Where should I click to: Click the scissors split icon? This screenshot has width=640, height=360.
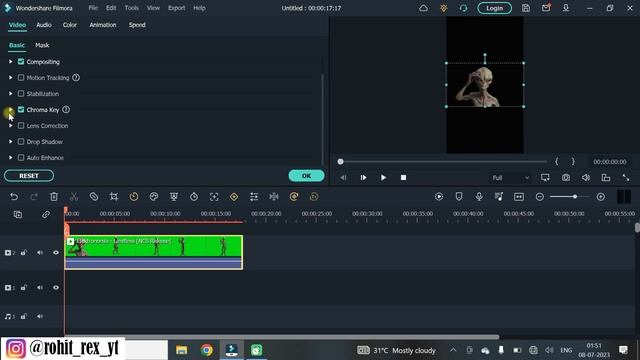(74, 197)
